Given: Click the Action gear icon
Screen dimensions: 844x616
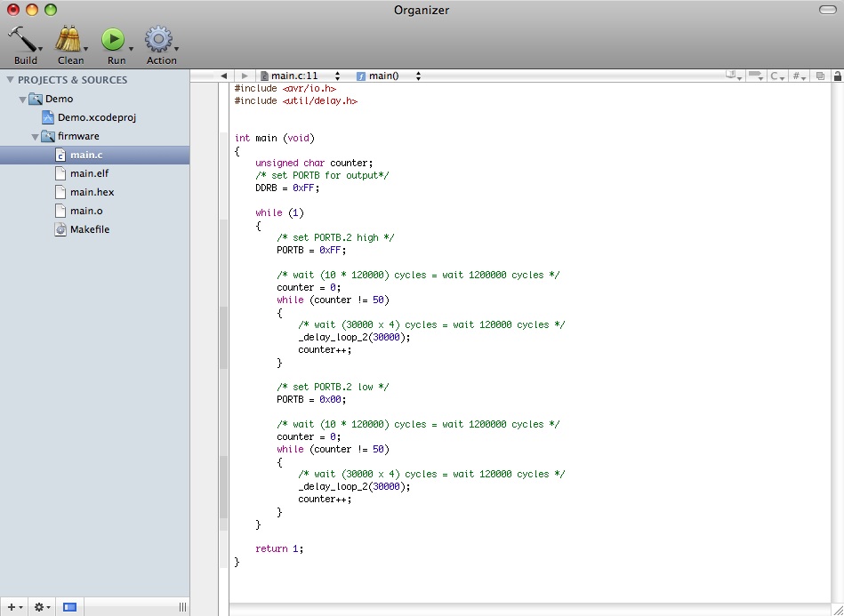Looking at the screenshot, I should pos(158,39).
